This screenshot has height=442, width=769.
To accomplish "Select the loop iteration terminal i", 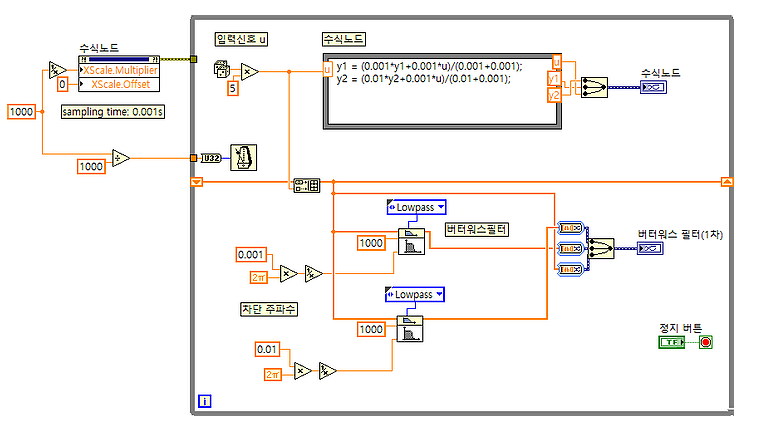I will [x=205, y=401].
